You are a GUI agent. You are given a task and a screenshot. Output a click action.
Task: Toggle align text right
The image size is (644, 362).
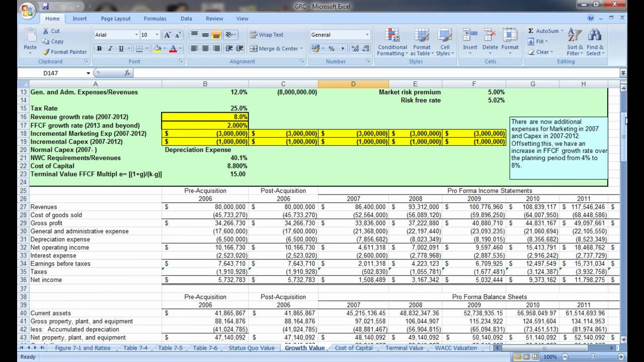click(216, 49)
